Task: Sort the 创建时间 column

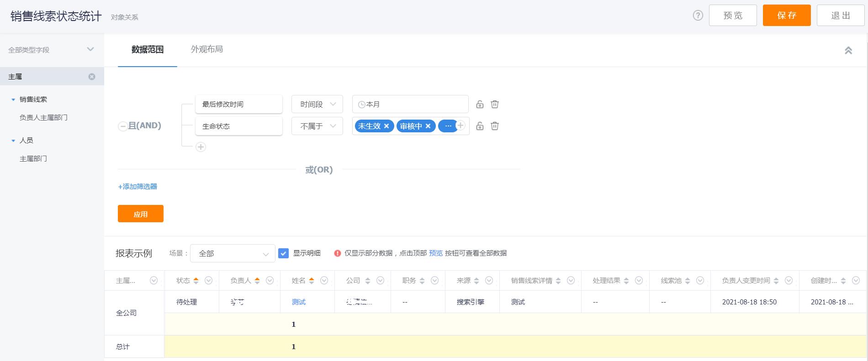Action: (843, 281)
